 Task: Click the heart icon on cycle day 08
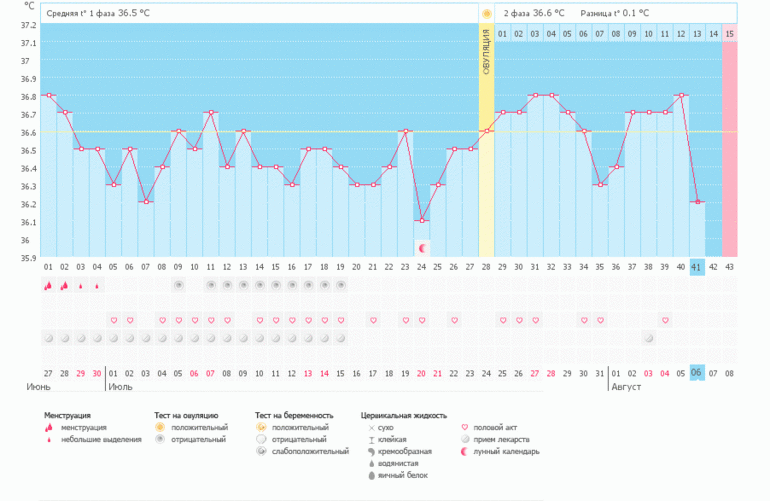(162, 320)
